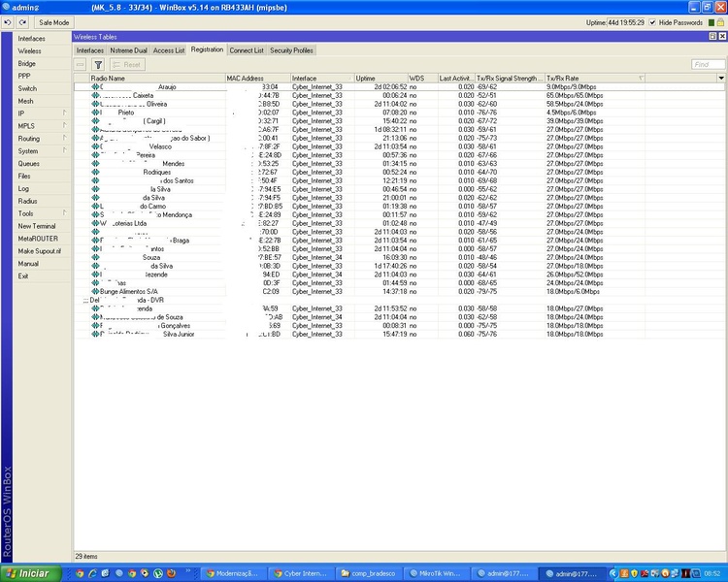This screenshot has height=582, width=728.
Task: Click the Redo arrow icon in WinBox toolbar
Action: click(22, 22)
